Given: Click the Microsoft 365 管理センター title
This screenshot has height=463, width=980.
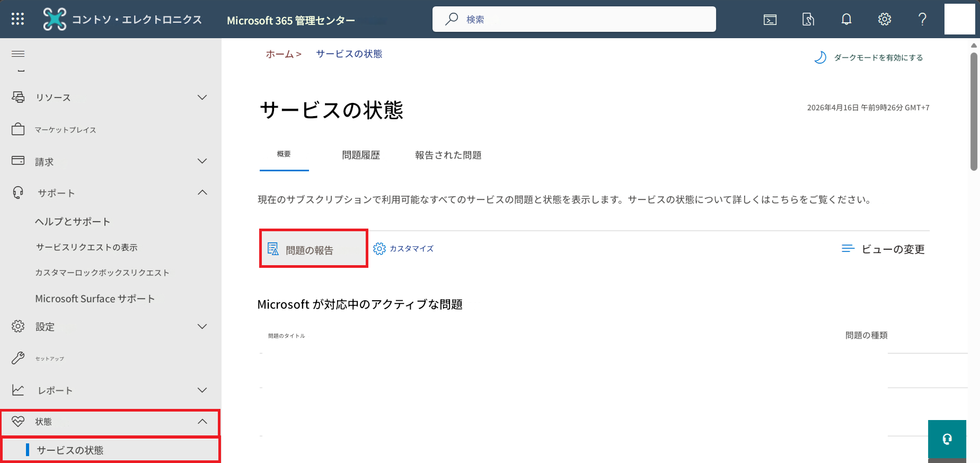Looking at the screenshot, I should tap(291, 21).
